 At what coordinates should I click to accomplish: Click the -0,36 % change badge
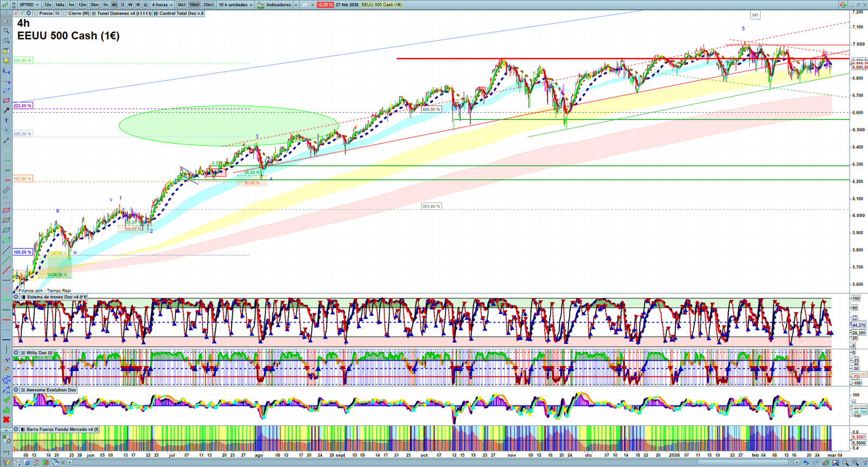pyautogui.click(x=325, y=4)
